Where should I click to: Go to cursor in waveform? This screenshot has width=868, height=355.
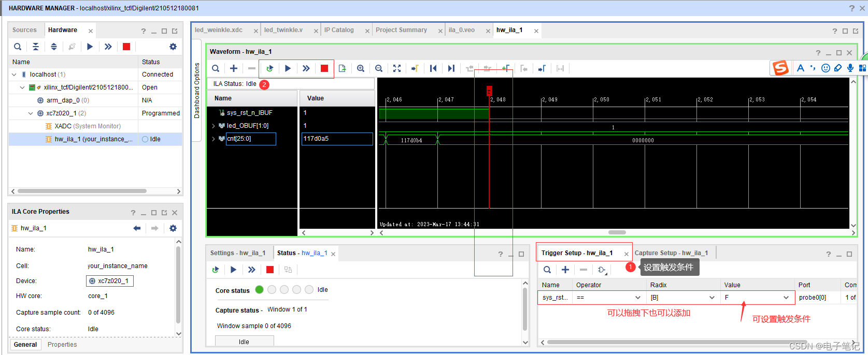(x=415, y=68)
